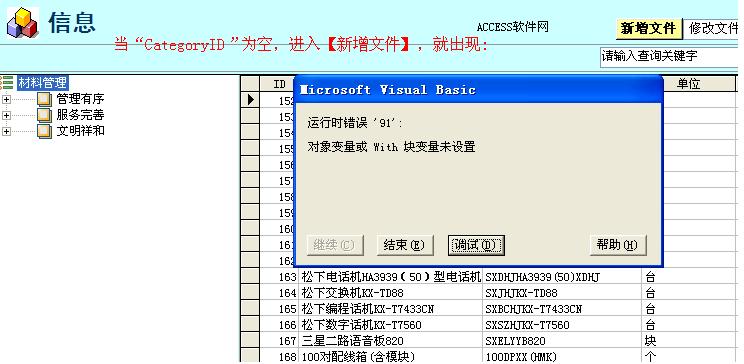This screenshot has width=744, height=364.
Task: Click the 调试 button in error dialog
Action: tap(475, 245)
